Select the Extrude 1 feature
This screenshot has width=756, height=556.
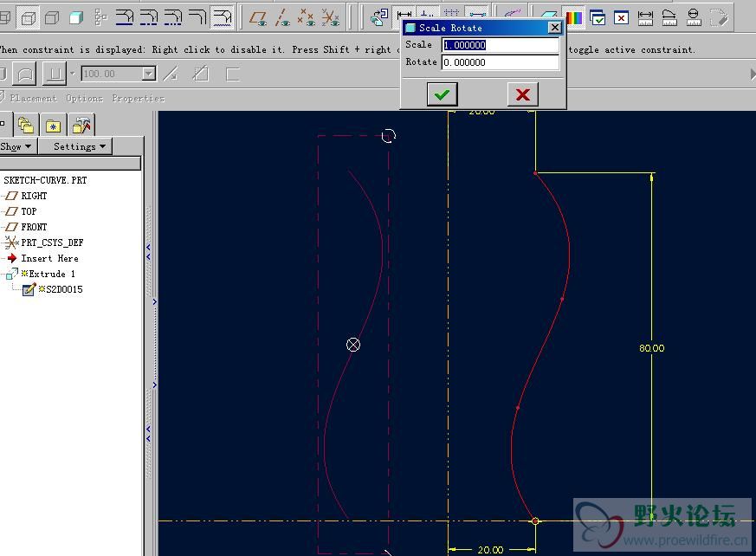(51, 274)
